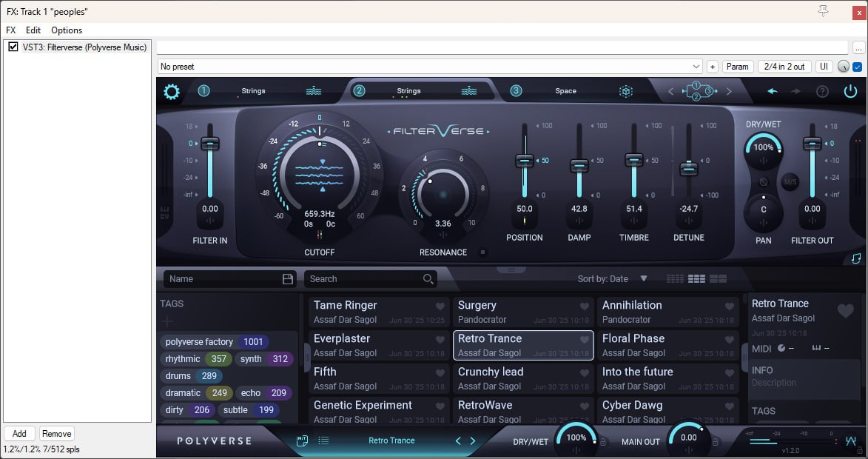The height and width of the screenshot is (459, 868).
Task: Uncheck the VST3 Filterverse plugin checkbox
Action: (x=13, y=47)
